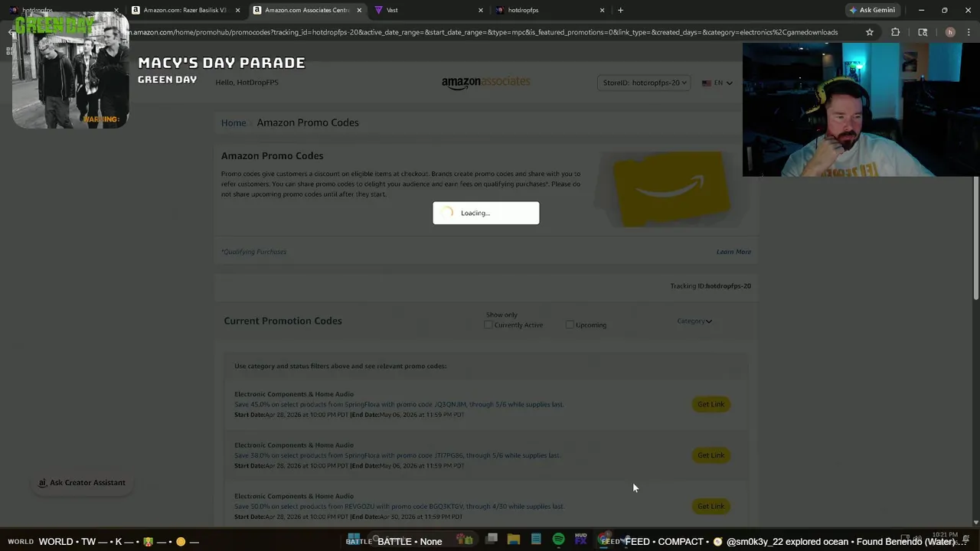The height and width of the screenshot is (551, 980).
Task: Switch to the Vast tab
Action: click(x=429, y=10)
